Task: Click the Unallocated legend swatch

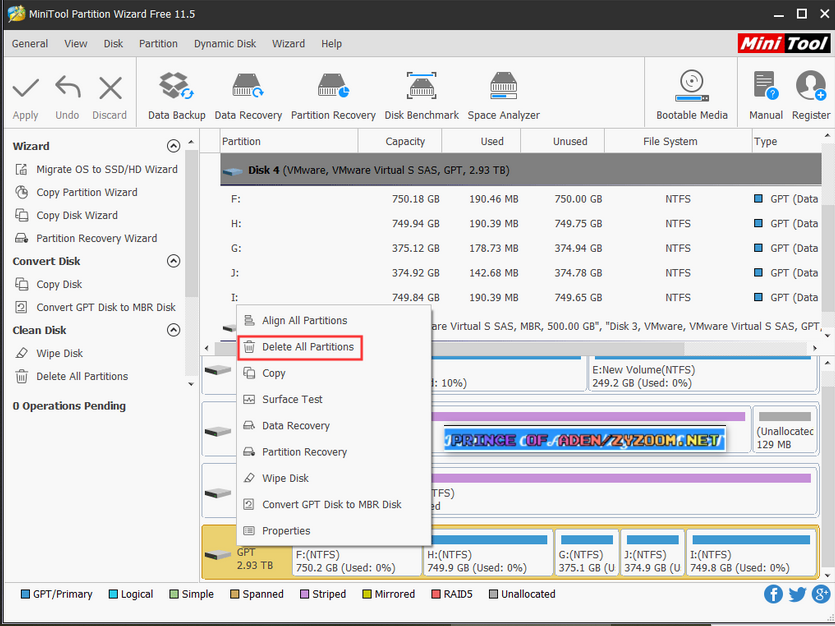Action: click(493, 594)
